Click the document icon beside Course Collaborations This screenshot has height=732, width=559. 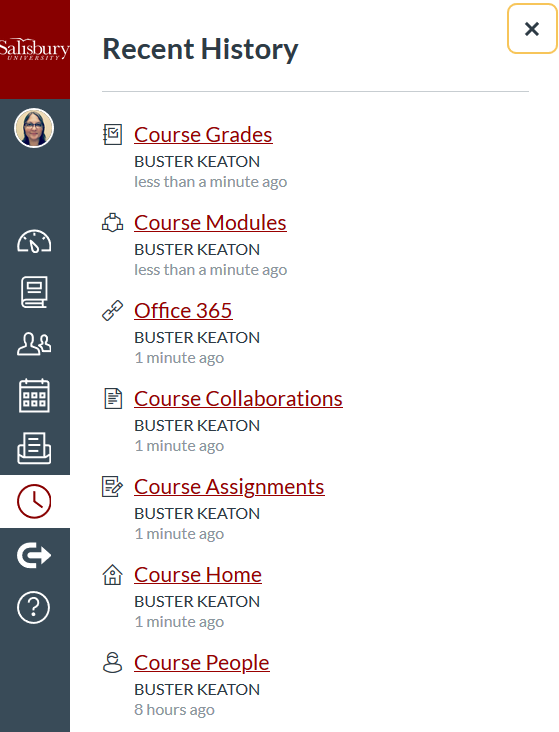(x=113, y=399)
